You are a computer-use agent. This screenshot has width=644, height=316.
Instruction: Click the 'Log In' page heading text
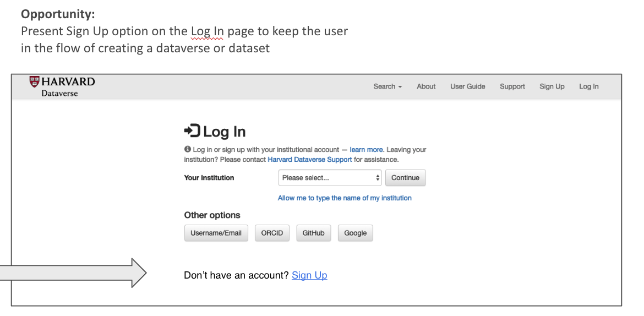pos(224,132)
